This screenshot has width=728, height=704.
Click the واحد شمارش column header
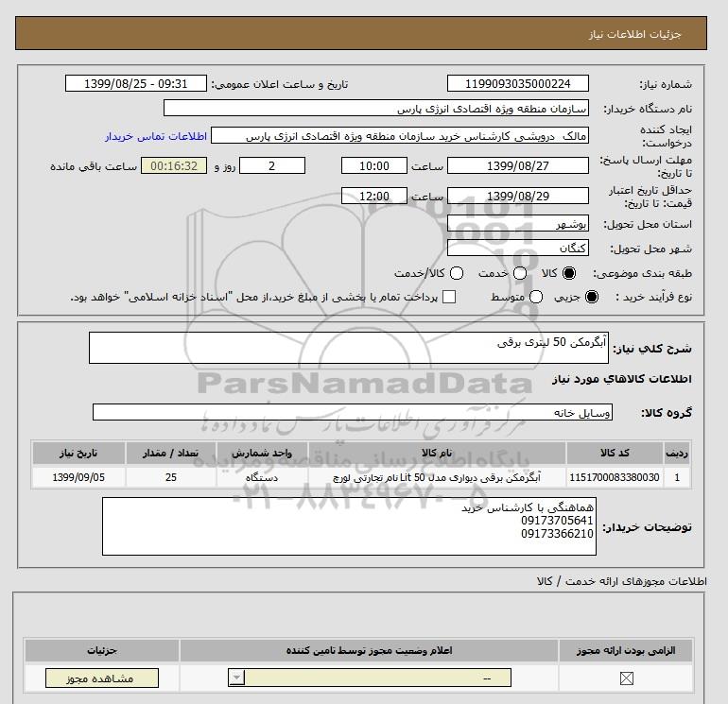point(262,453)
